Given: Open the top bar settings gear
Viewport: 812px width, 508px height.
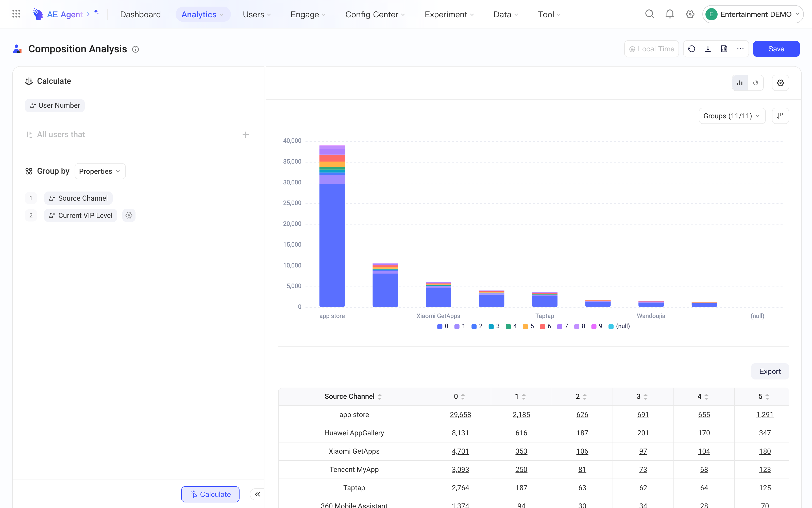Looking at the screenshot, I should pos(690,14).
